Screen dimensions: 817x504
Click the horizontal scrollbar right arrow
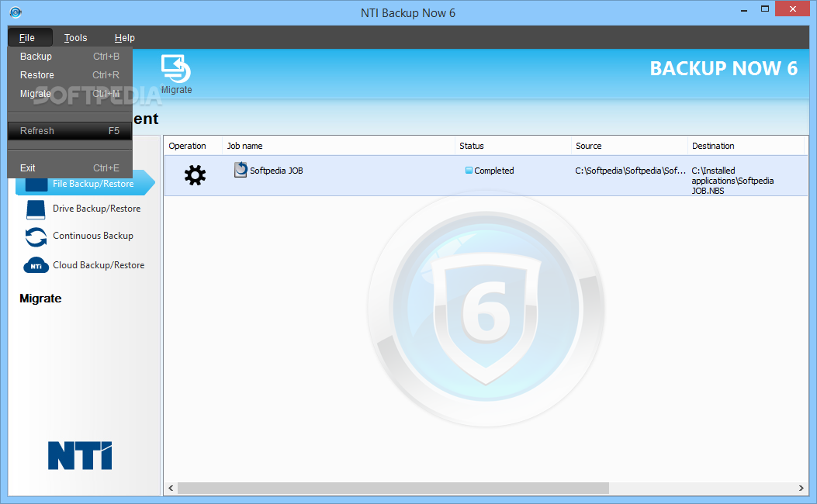click(801, 488)
